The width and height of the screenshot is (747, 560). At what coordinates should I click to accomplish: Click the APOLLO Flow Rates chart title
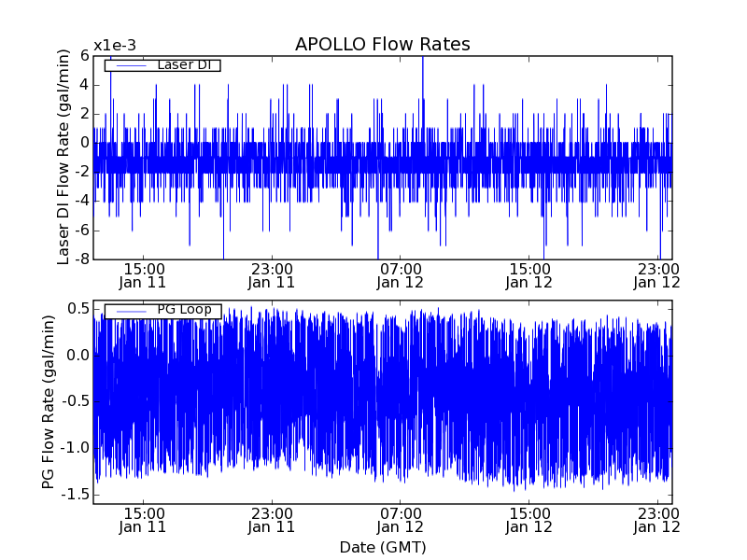click(x=383, y=44)
